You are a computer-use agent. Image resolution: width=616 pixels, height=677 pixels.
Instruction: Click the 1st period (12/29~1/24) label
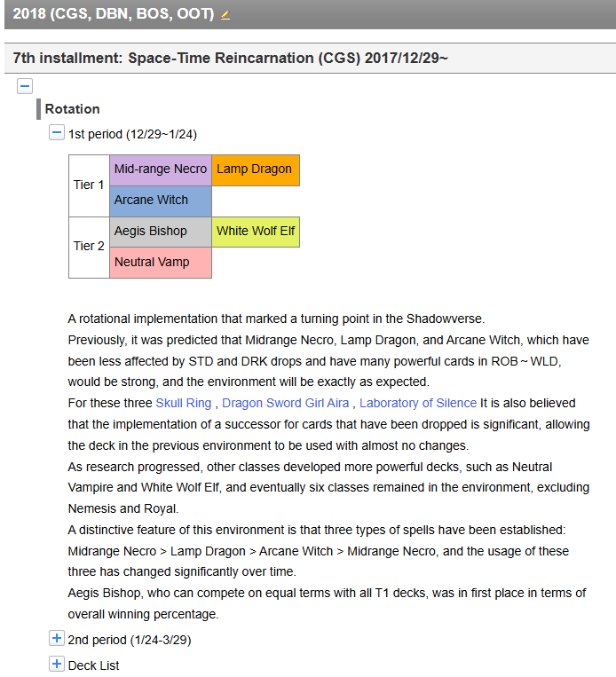[x=132, y=134]
